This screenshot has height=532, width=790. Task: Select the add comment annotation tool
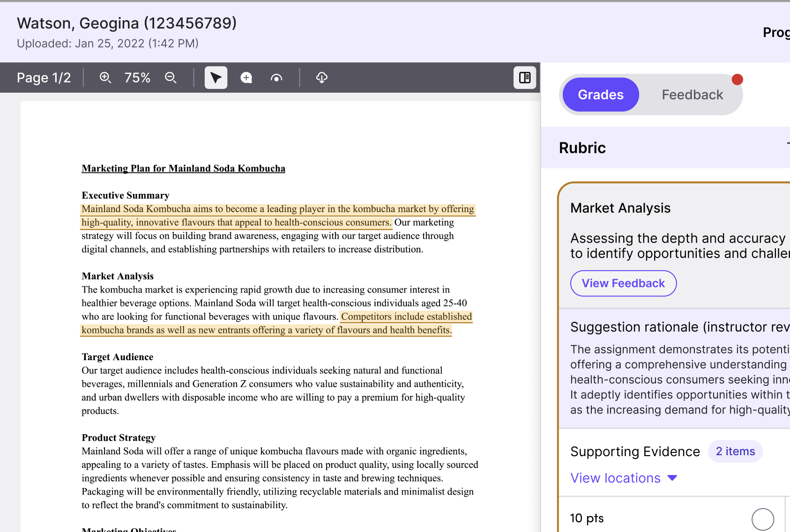click(246, 78)
